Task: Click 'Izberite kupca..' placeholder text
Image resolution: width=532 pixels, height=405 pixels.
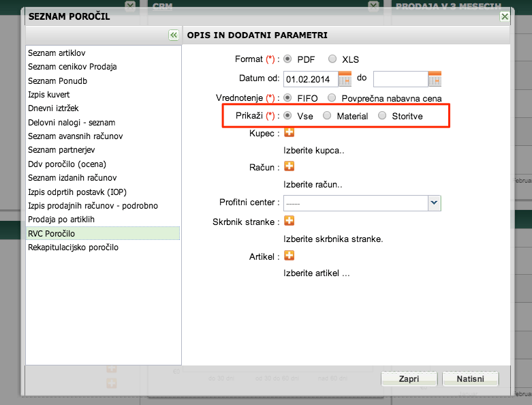Action: [314, 151]
